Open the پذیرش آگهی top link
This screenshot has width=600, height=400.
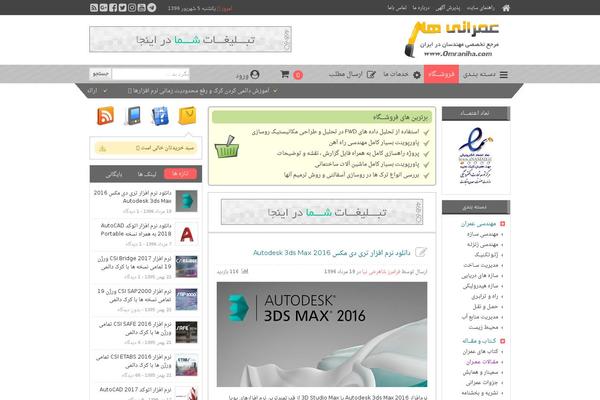click(x=448, y=8)
